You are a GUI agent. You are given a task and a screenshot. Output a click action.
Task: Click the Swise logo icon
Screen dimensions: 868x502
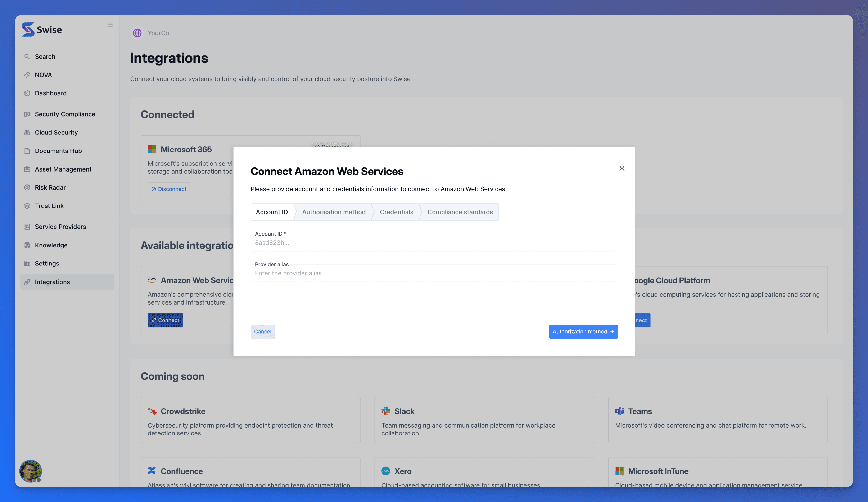coord(28,29)
